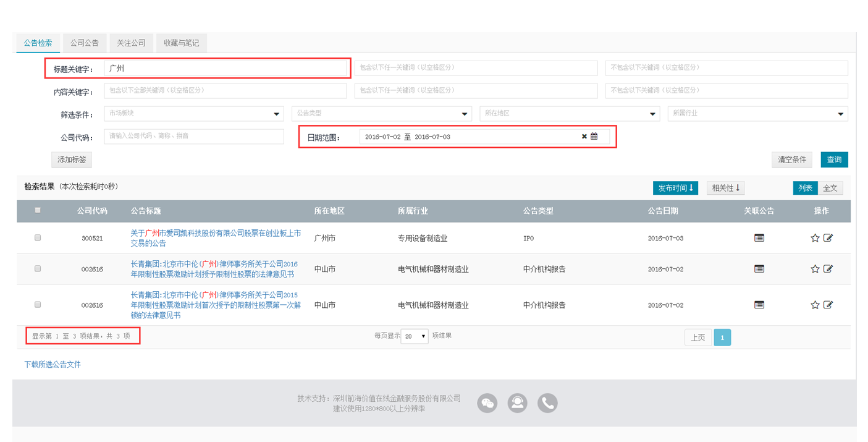This screenshot has width=868, height=442.
Task: Open related announcements for stock 300521
Action: coord(759,238)
